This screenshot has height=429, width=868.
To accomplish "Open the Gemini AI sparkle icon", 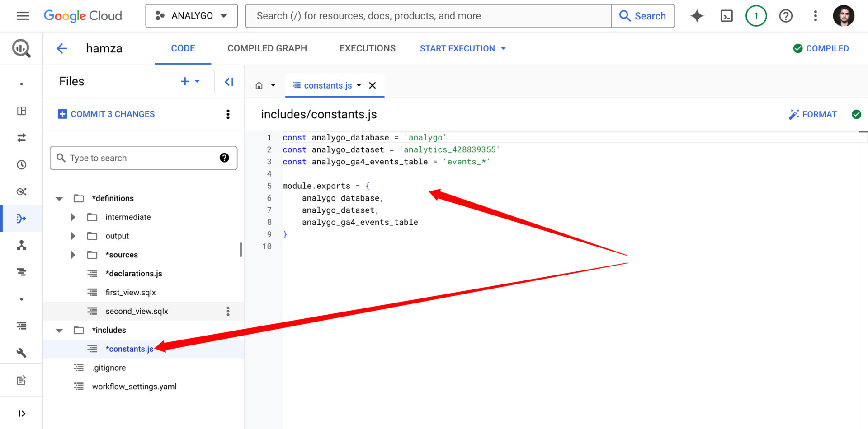I will [697, 16].
